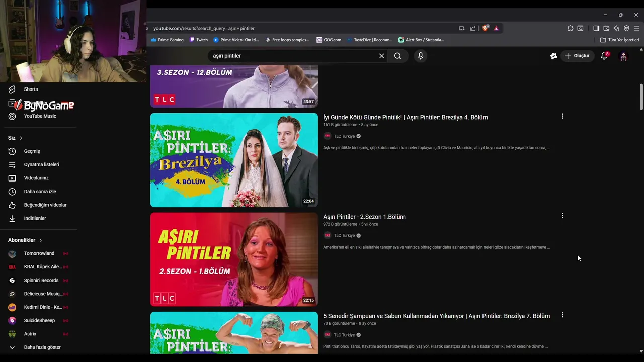The width and height of the screenshot is (644, 362).
Task: Open TLC Türkiye channel under Brezilya 4. Bölüm
Action: coord(344,136)
